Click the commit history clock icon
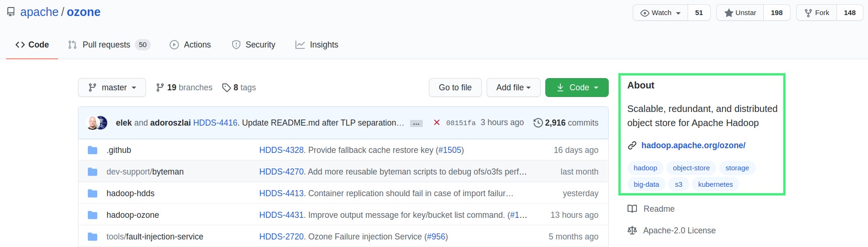Screen dimensions: 868x247 pos(538,123)
